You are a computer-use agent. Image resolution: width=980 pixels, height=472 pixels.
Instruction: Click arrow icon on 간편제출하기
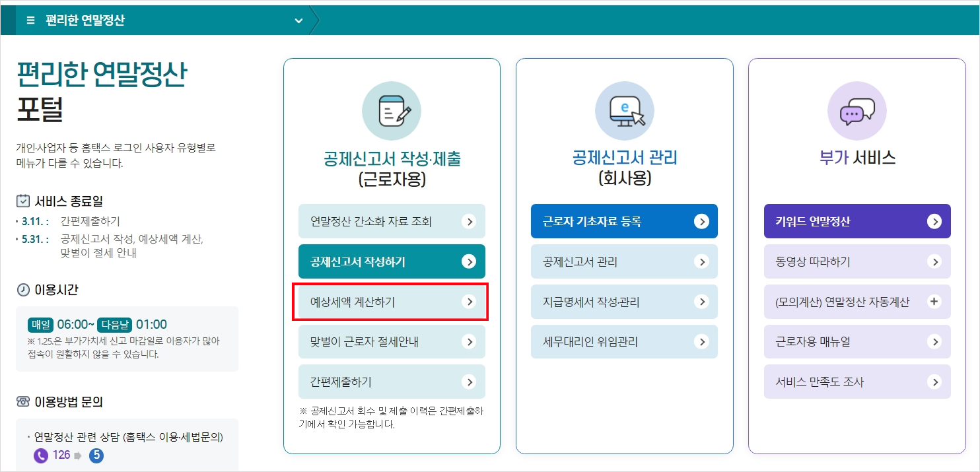point(469,382)
